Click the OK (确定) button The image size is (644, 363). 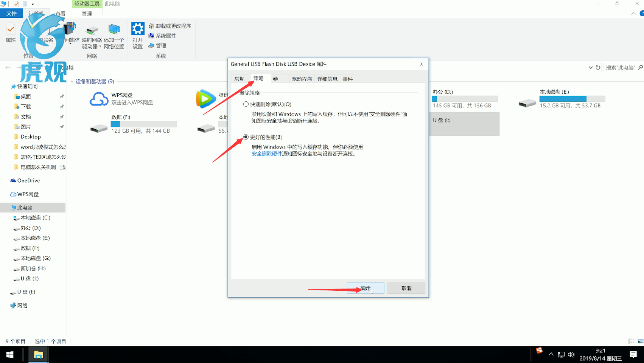point(366,288)
